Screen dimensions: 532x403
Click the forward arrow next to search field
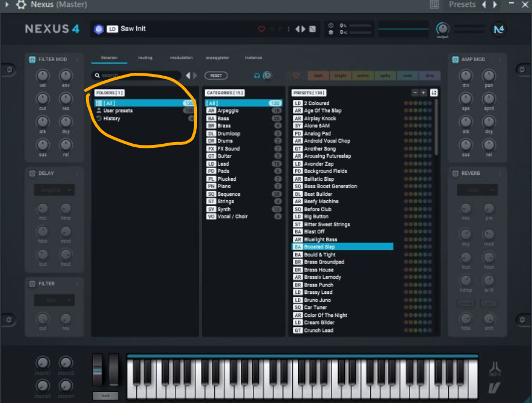[195, 76]
